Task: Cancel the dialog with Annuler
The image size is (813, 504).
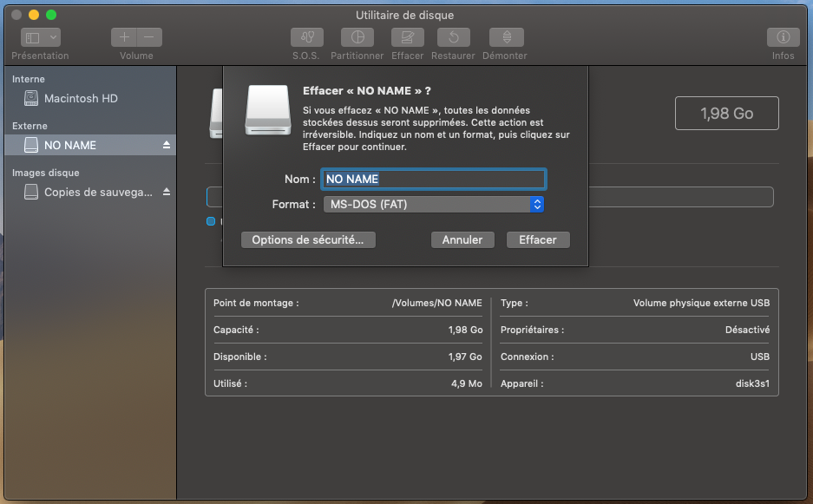Action: click(x=462, y=239)
